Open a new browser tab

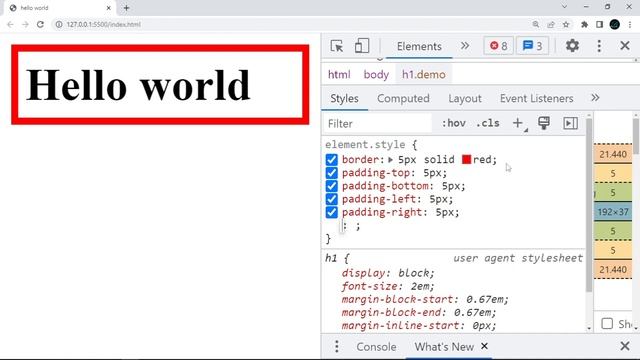click(127, 8)
